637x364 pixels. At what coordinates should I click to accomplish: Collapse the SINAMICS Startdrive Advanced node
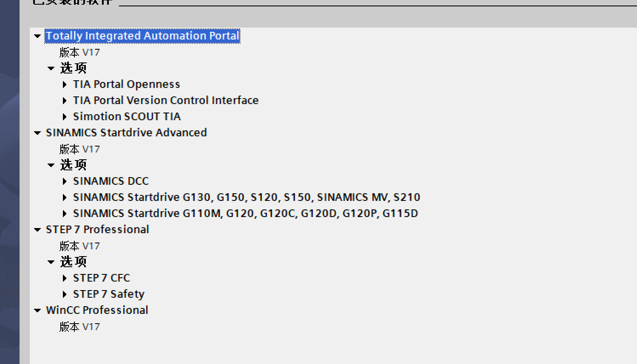[x=37, y=133]
